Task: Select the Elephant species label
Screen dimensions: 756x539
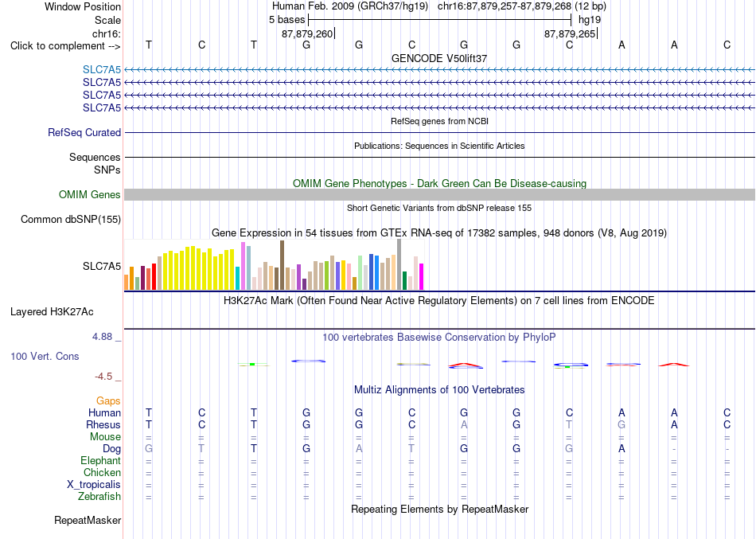Action: tap(101, 460)
